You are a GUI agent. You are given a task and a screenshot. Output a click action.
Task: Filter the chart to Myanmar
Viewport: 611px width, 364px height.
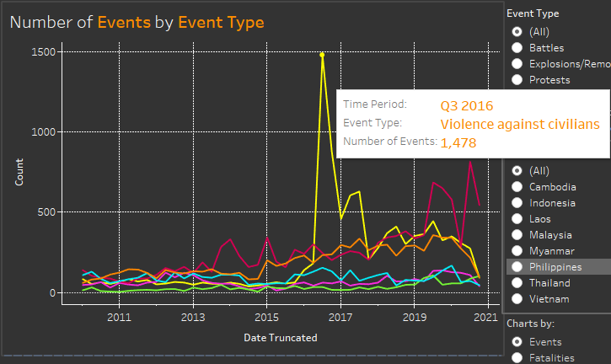pyautogui.click(x=517, y=251)
